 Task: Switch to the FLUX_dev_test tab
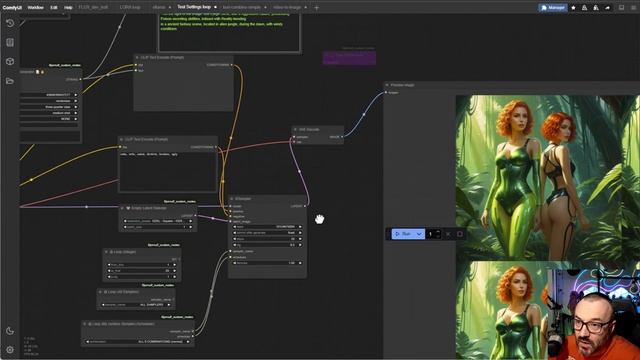coord(93,7)
